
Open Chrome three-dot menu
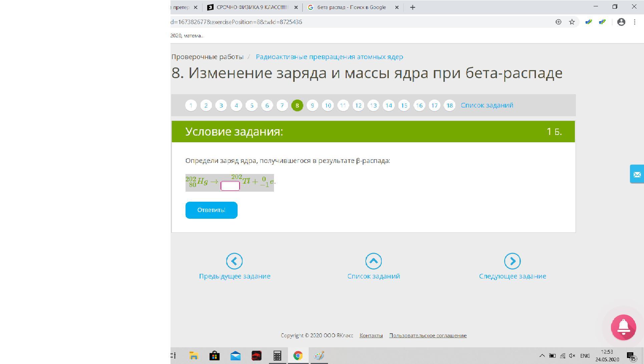[634, 22]
